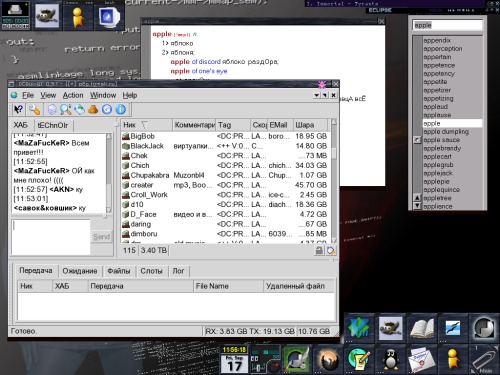Viewport: 500px width, 375px height.
Task: Click the Send button
Action: click(x=101, y=237)
